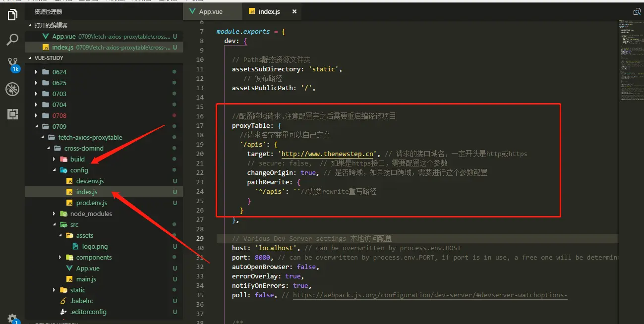This screenshot has height=324, width=644.
Task: Click the preview icon at top right
Action: coord(637,10)
